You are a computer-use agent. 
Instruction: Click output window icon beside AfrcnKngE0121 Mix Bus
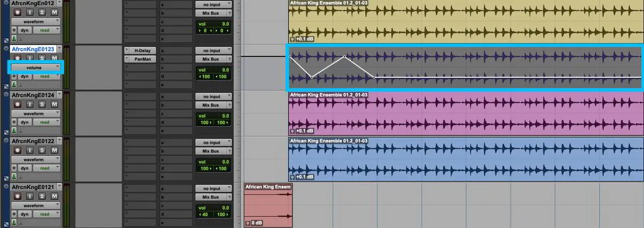[x=230, y=197]
